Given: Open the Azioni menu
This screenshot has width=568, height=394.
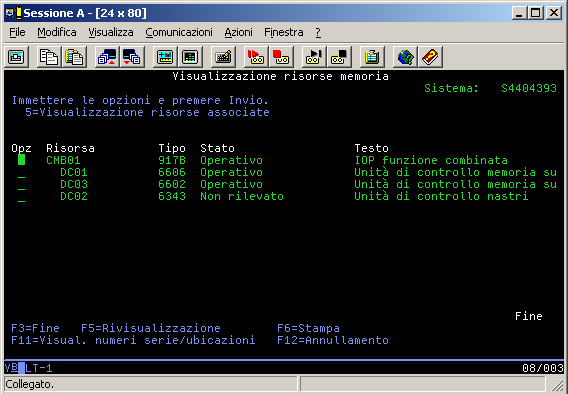Looking at the screenshot, I should click(x=238, y=32).
